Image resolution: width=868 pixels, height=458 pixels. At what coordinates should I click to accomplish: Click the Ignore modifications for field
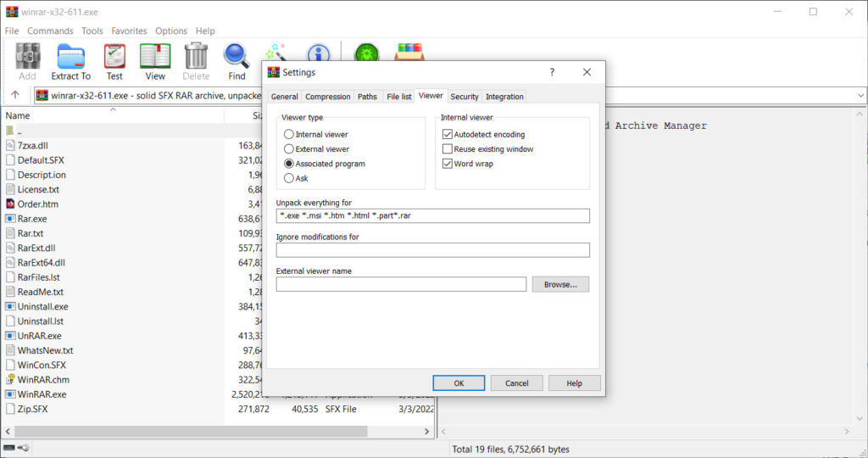(433, 249)
